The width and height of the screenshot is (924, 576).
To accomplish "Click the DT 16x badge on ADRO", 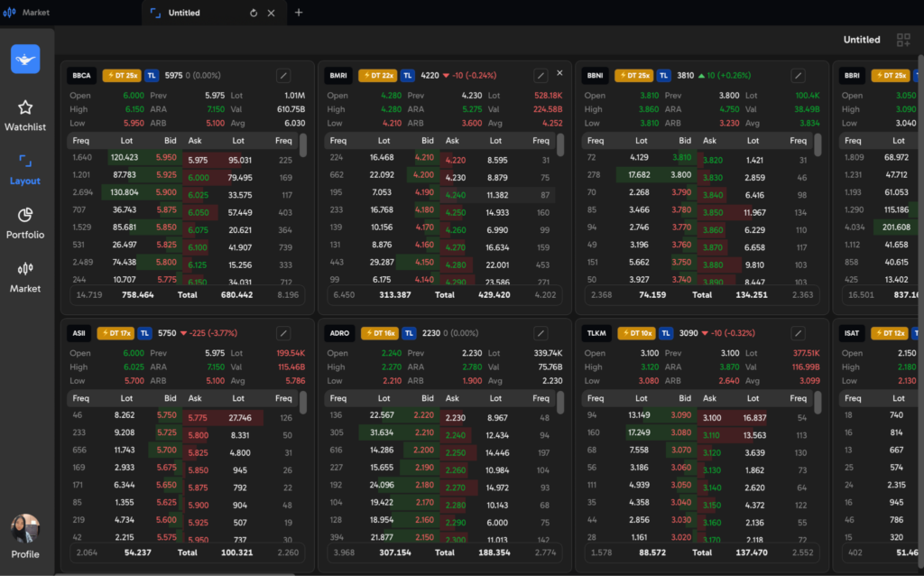I will 380,333.
